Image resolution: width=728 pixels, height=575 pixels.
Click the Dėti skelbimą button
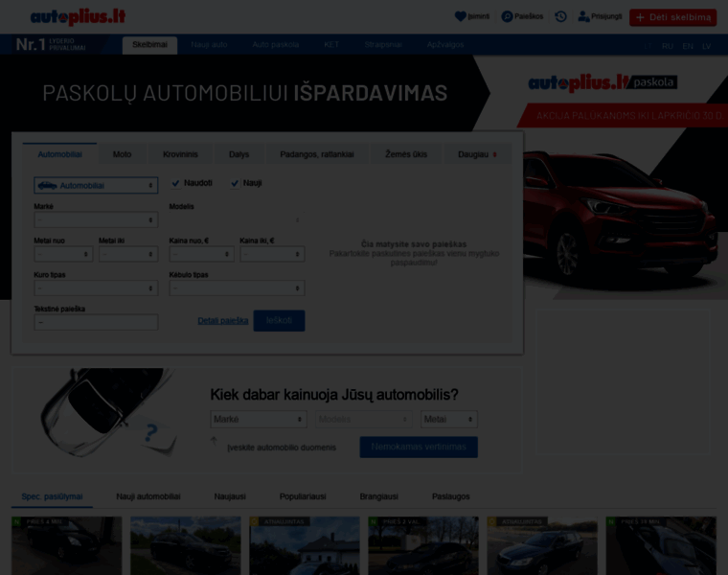(672, 17)
